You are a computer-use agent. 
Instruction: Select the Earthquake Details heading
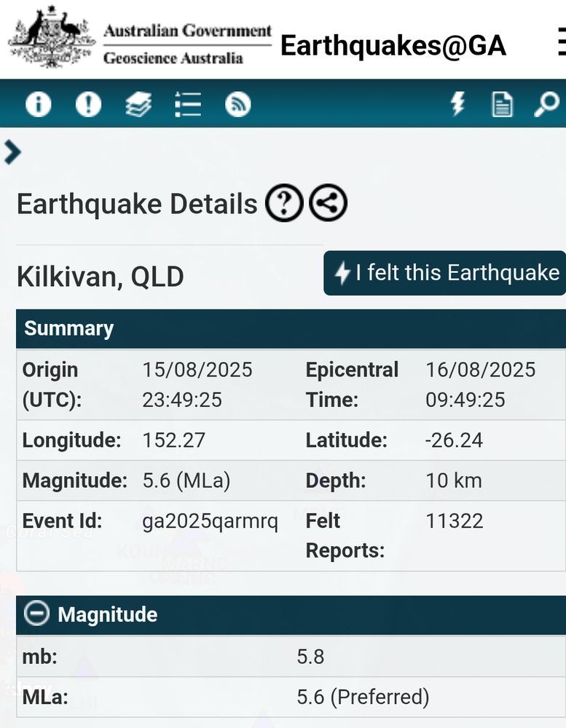[x=137, y=204]
